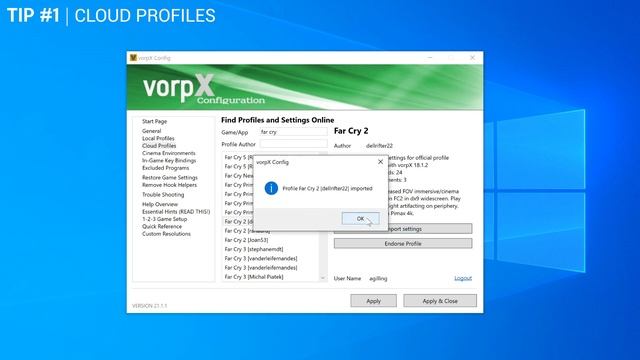This screenshot has width=640, height=360.
Task: Click the Logout link
Action: [463, 278]
